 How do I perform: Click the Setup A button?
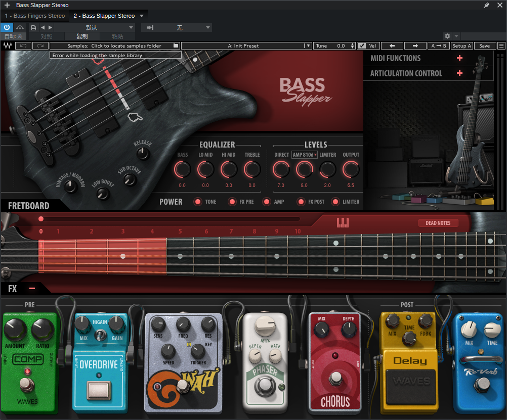click(x=462, y=45)
